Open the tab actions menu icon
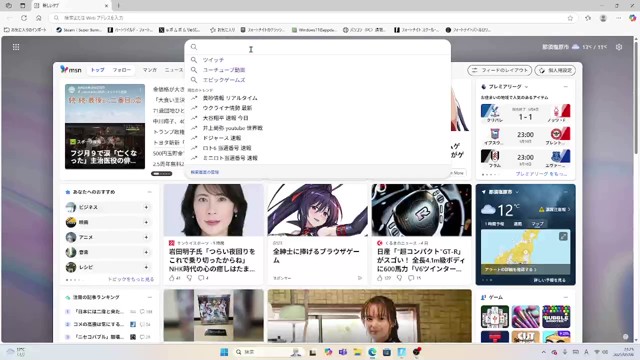The height and width of the screenshot is (360, 640). pos(22,6)
